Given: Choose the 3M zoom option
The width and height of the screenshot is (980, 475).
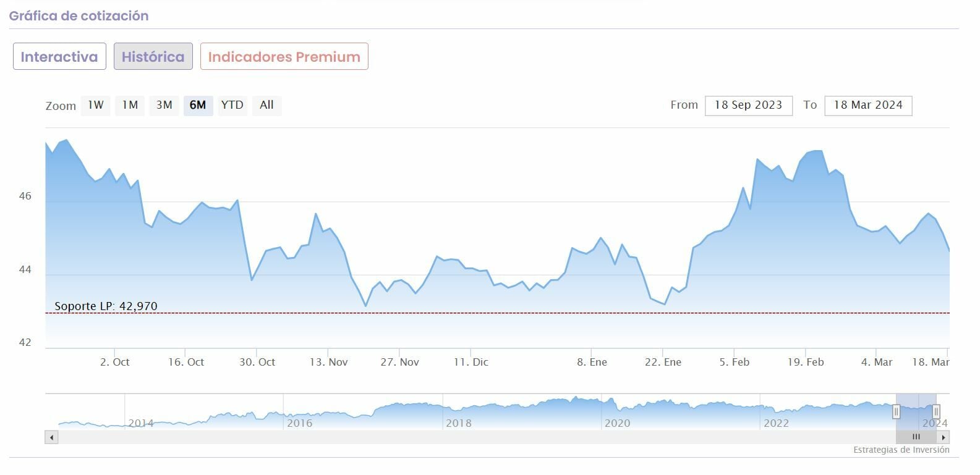Looking at the screenshot, I should [x=164, y=105].
